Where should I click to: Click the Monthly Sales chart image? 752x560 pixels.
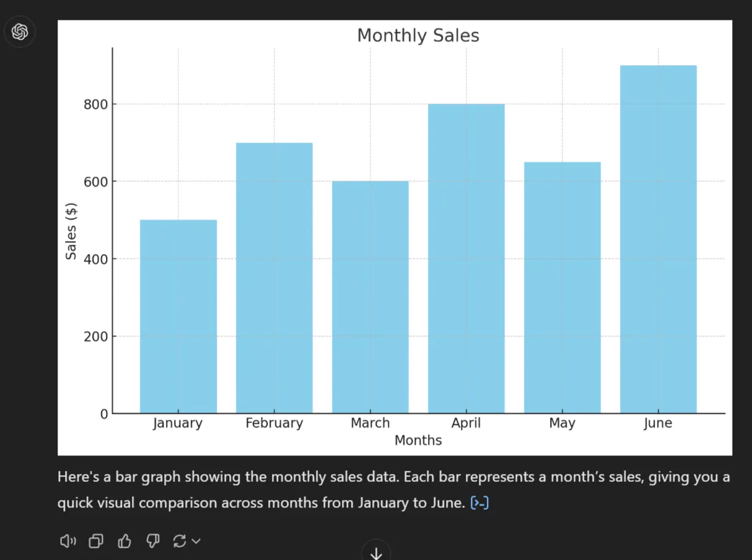[395, 237]
